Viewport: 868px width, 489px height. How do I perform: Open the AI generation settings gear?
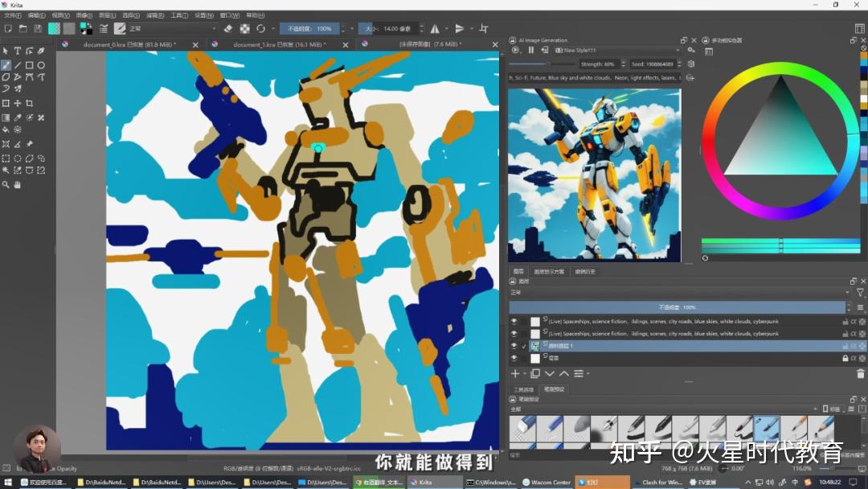pos(690,50)
